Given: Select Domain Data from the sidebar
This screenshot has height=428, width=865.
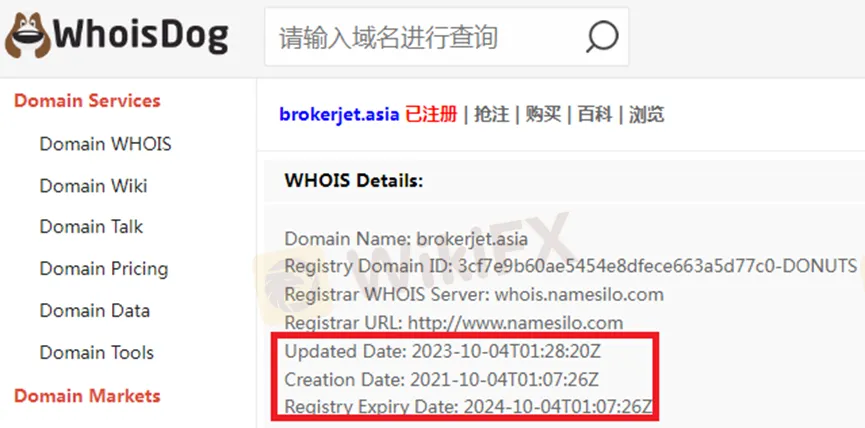Looking at the screenshot, I should pos(94,311).
